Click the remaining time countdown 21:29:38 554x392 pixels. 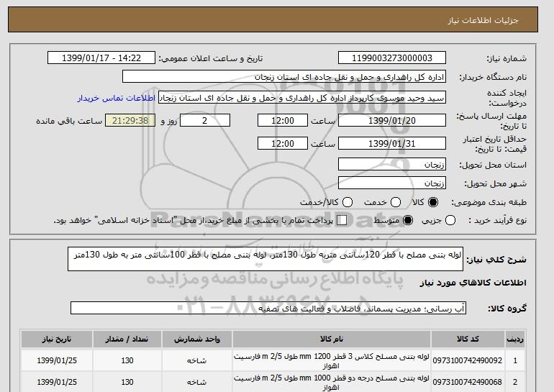pyautogui.click(x=130, y=120)
